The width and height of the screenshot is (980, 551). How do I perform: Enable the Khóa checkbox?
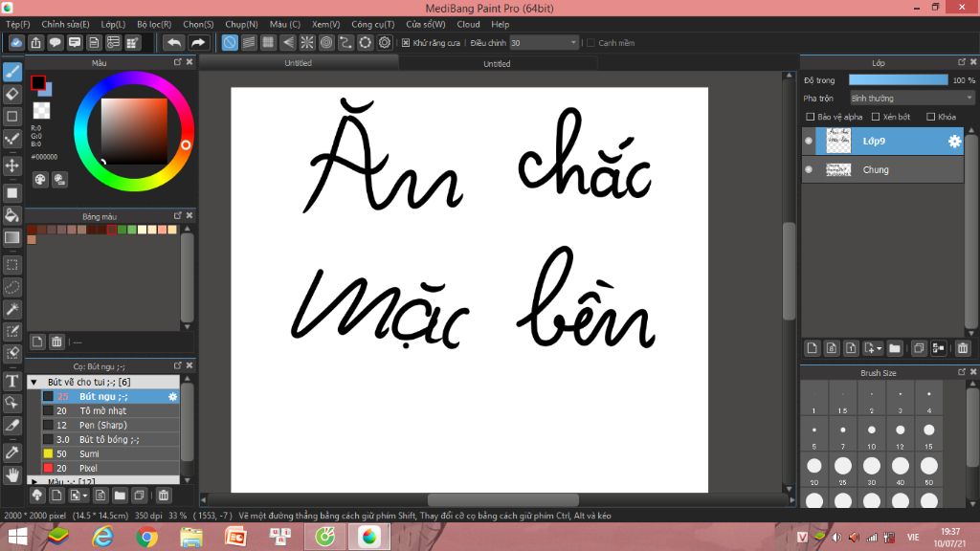930,117
